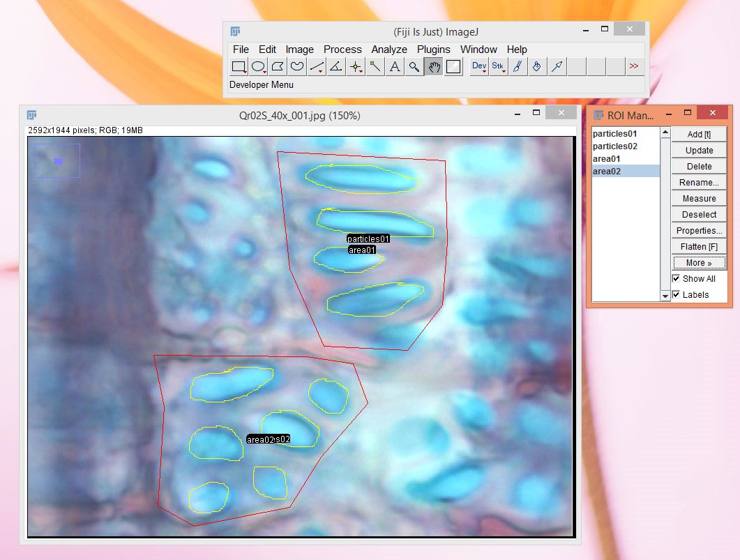Open the Stk stacks menu dropdown
The width and height of the screenshot is (740, 560).
[x=498, y=67]
